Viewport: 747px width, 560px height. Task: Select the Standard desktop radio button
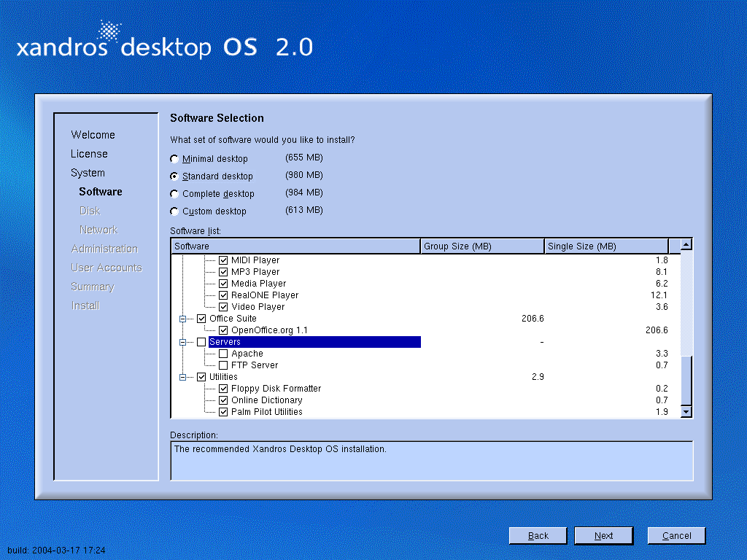[x=174, y=176]
